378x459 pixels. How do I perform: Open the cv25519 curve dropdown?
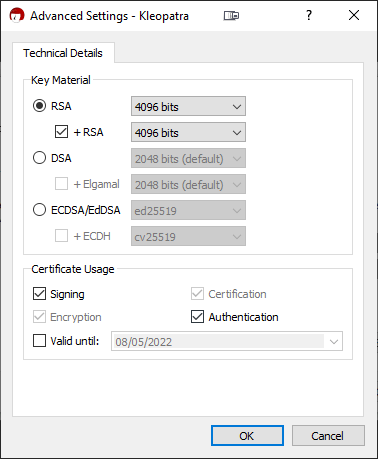click(188, 236)
